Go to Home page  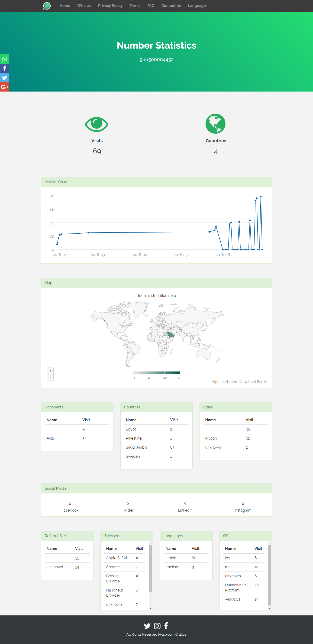point(65,6)
